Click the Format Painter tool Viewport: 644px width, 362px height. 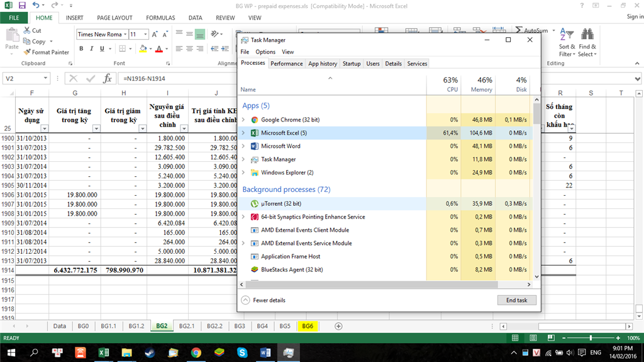47,52
